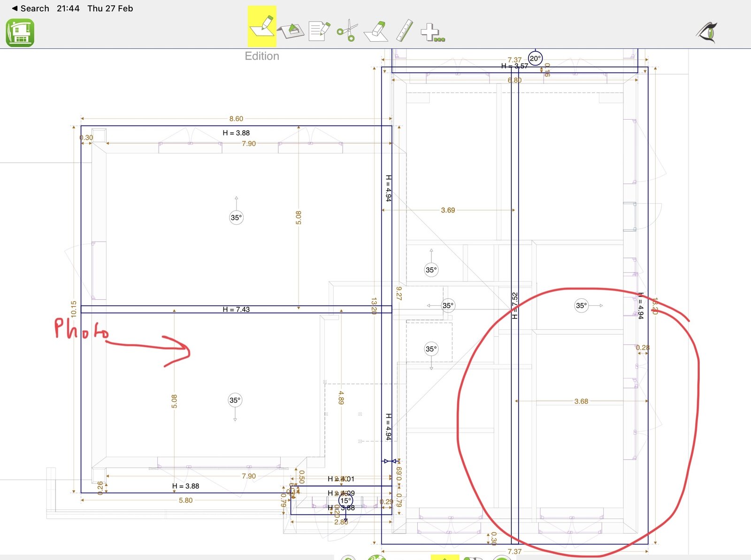The image size is (751, 560).
Task: Go back to Search
Action: 30,8
